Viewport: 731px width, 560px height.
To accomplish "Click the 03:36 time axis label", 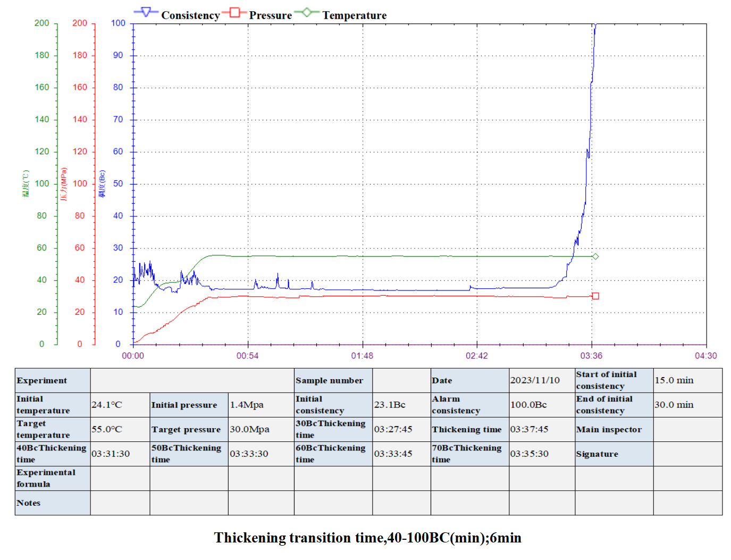I will (591, 356).
